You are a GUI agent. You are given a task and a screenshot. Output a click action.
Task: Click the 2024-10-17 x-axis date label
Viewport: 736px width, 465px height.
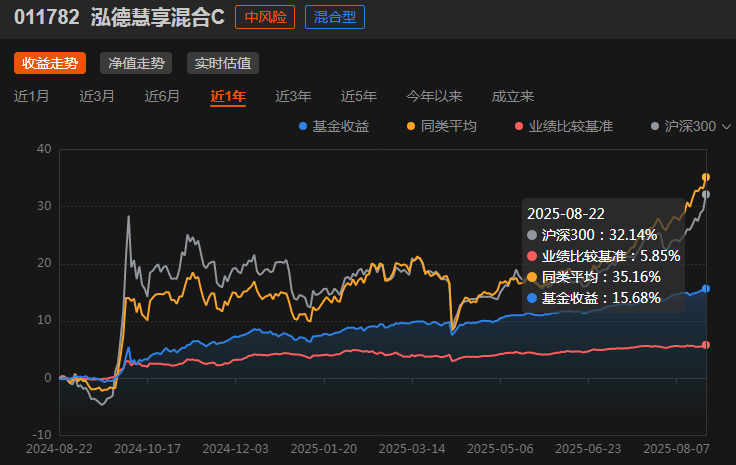pos(147,449)
